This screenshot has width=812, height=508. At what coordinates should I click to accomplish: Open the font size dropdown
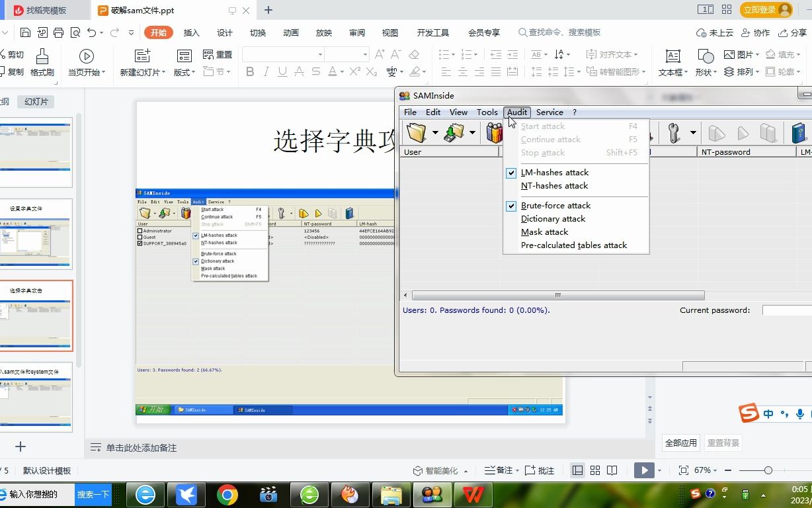click(366, 54)
